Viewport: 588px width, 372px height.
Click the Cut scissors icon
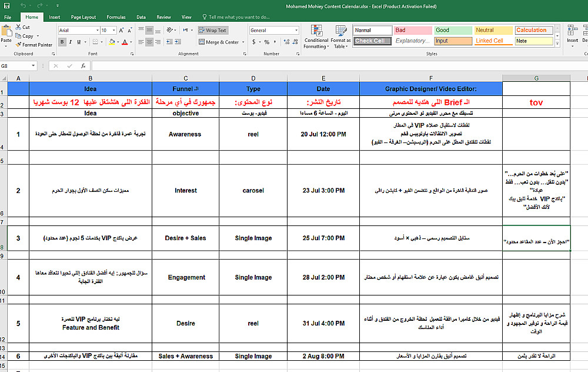[18, 27]
